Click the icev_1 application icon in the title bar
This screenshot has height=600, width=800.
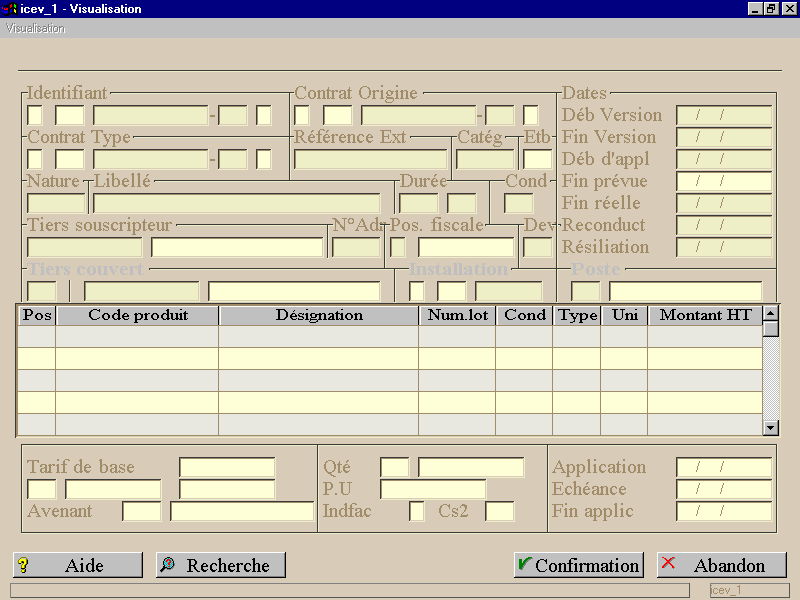click(10, 9)
